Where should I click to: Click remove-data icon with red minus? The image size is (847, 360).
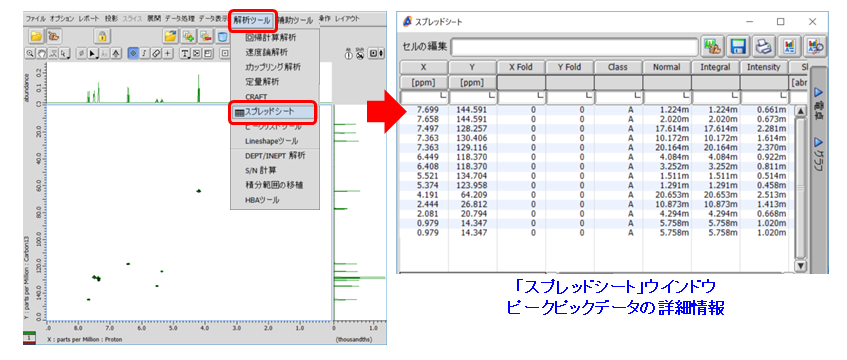click(206, 36)
